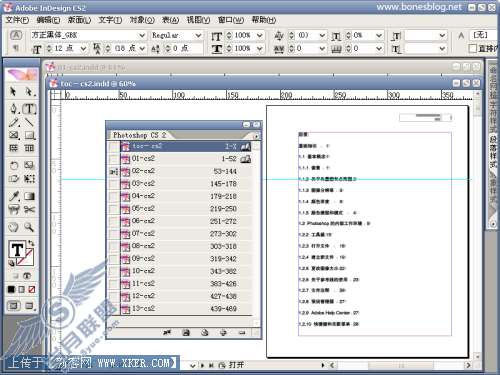Select the Scale tool
The width and height of the screenshot is (500, 375).
(x=29, y=166)
